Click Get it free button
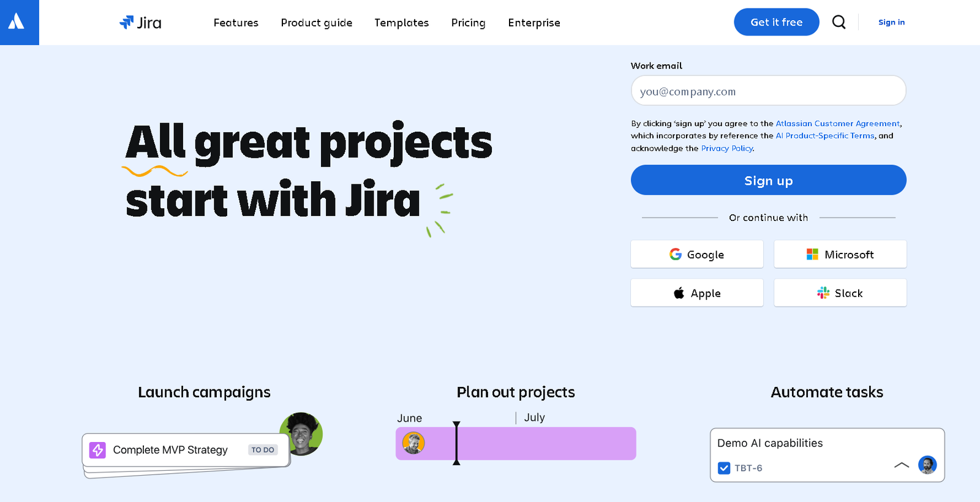The height and width of the screenshot is (502, 980). 776,22
